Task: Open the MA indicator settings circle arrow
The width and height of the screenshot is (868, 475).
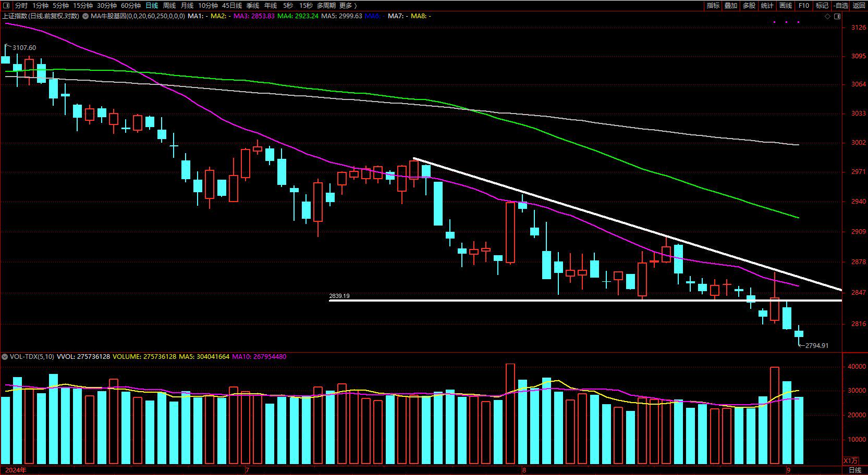Action: tap(85, 16)
